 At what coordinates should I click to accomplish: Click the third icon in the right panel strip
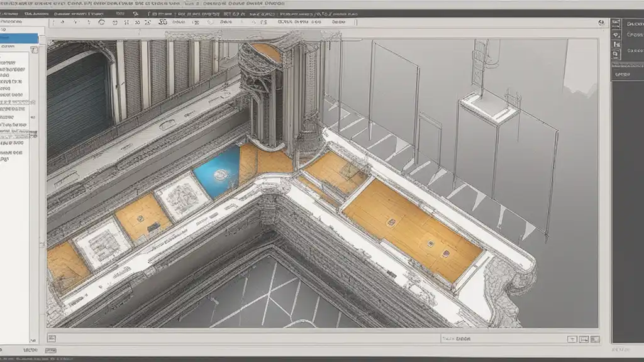tap(616, 45)
